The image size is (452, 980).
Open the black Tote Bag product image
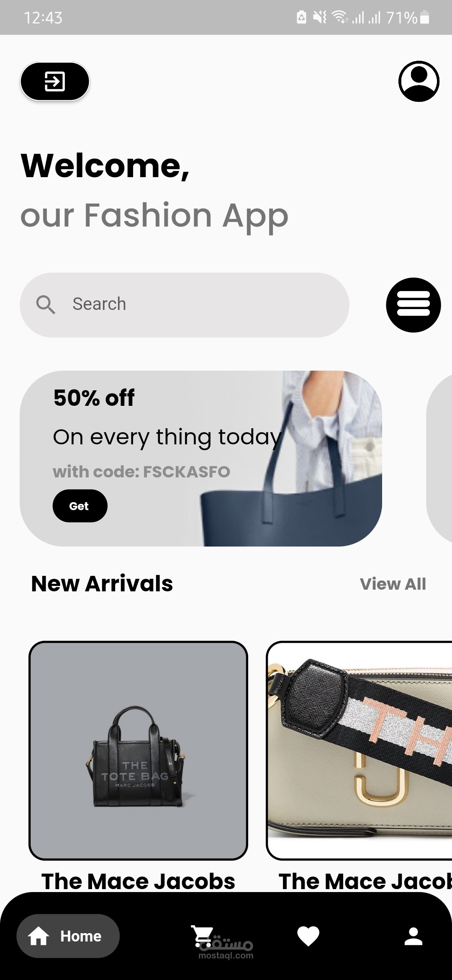click(x=138, y=750)
